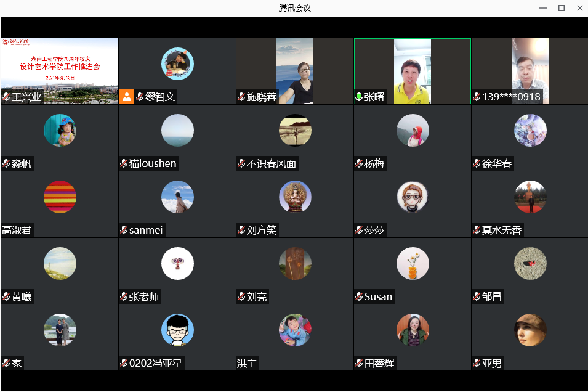Click 刘方笑's statue avatar
This screenshot has width=588, height=392.
pyautogui.click(x=295, y=197)
